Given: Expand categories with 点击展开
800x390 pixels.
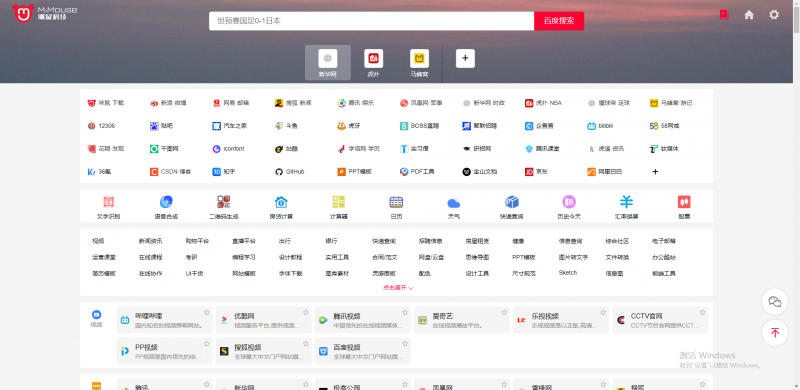Looking at the screenshot, I should coord(398,288).
